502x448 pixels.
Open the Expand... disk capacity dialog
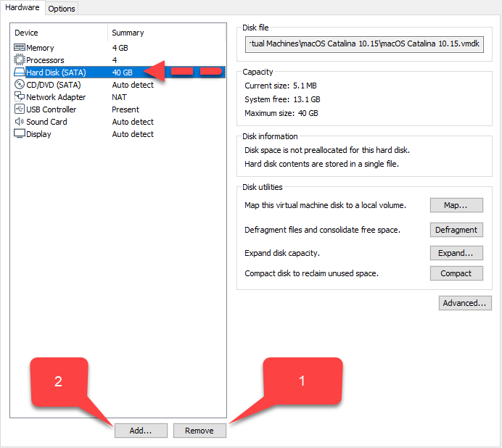[456, 253]
